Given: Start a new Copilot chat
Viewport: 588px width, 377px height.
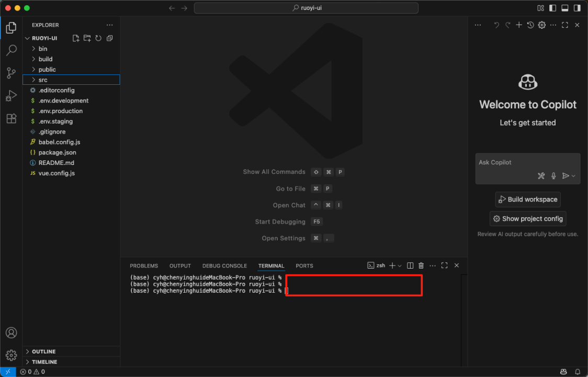Looking at the screenshot, I should click(x=519, y=25).
